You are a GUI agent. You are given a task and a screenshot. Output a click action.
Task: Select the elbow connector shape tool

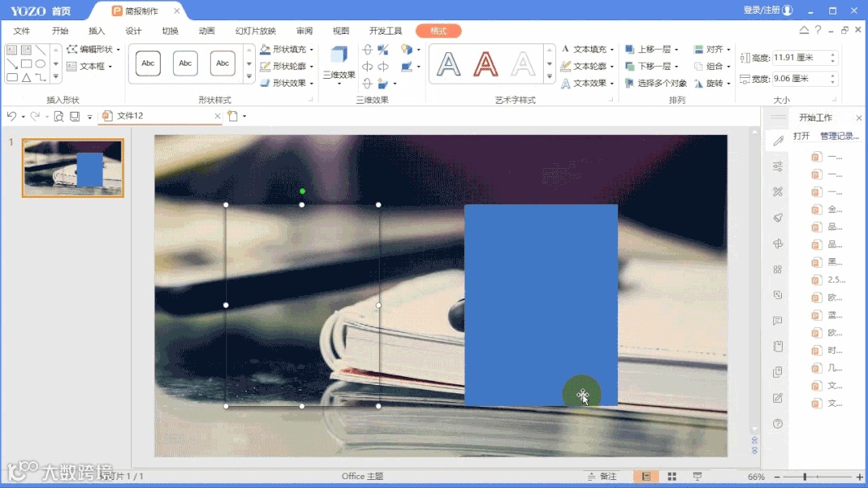(x=41, y=78)
